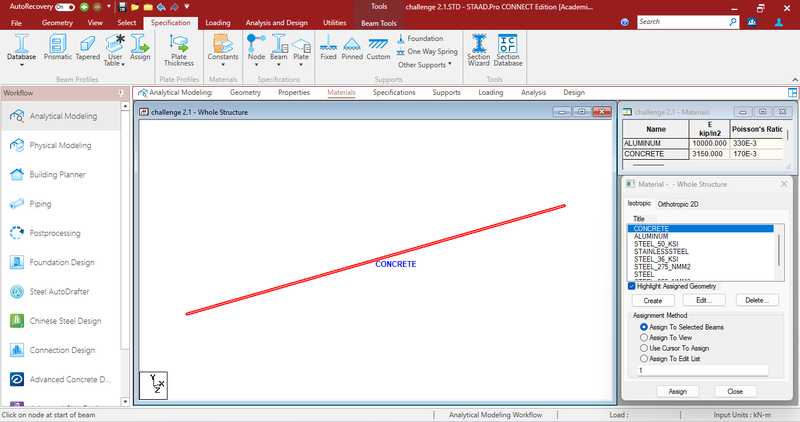Open quick access toolbar customize arrow
Image resolution: width=800 pixels, height=422 pixels.
click(187, 7)
